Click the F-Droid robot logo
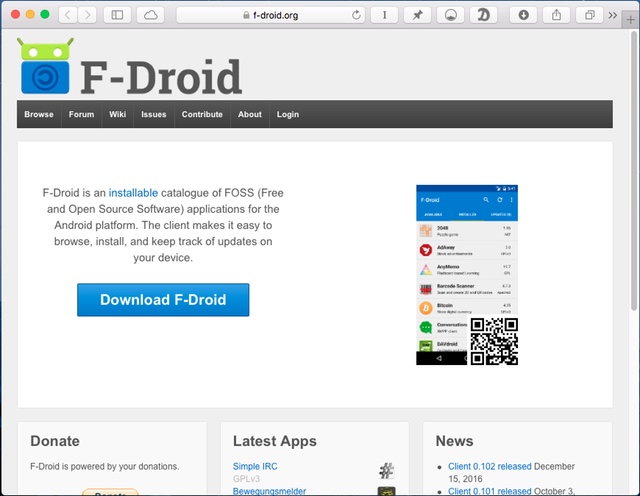640x496 pixels. [x=45, y=66]
